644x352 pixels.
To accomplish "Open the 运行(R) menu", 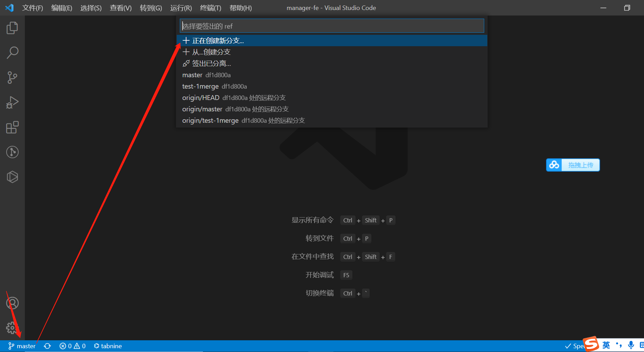I will point(181,8).
